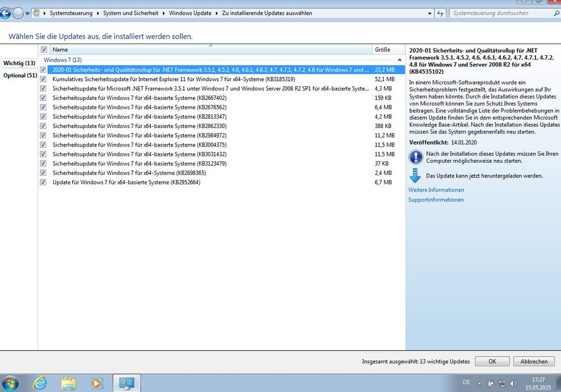Screen dimensions: 561x392
Task: Navigate to Windows Update breadcrumb
Action: [190, 13]
